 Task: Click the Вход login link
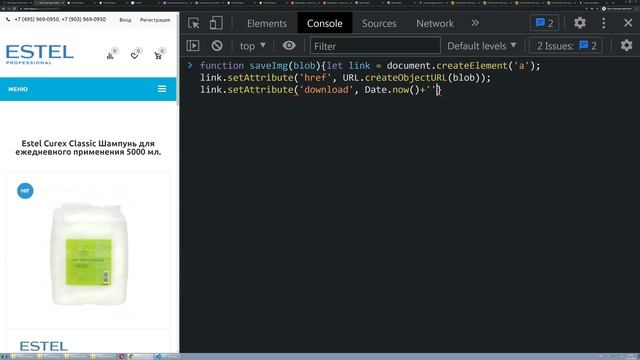125,20
